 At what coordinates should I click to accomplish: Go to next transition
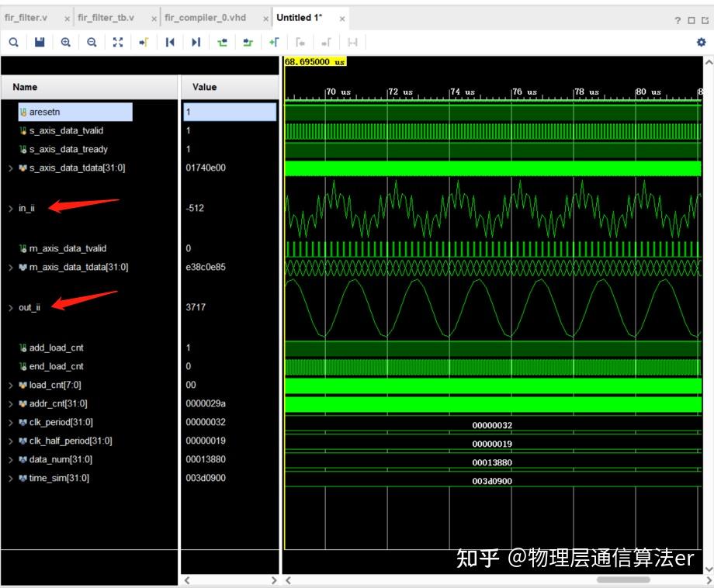coord(196,42)
